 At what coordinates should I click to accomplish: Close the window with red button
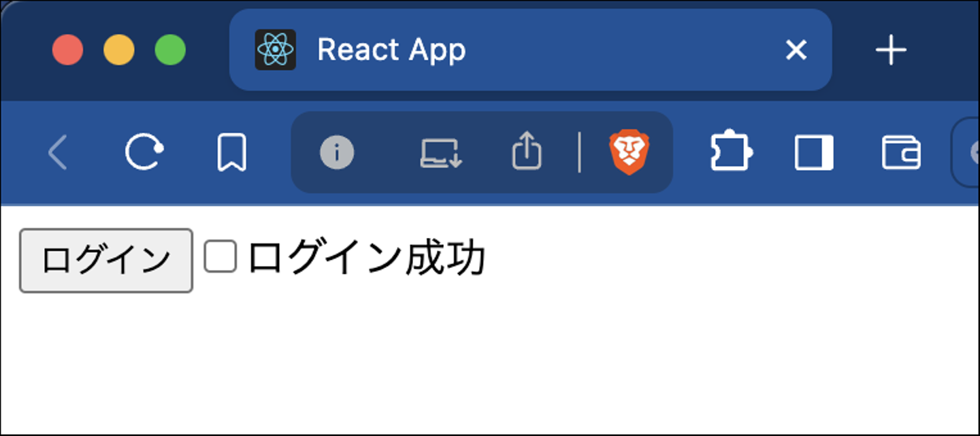(x=68, y=50)
